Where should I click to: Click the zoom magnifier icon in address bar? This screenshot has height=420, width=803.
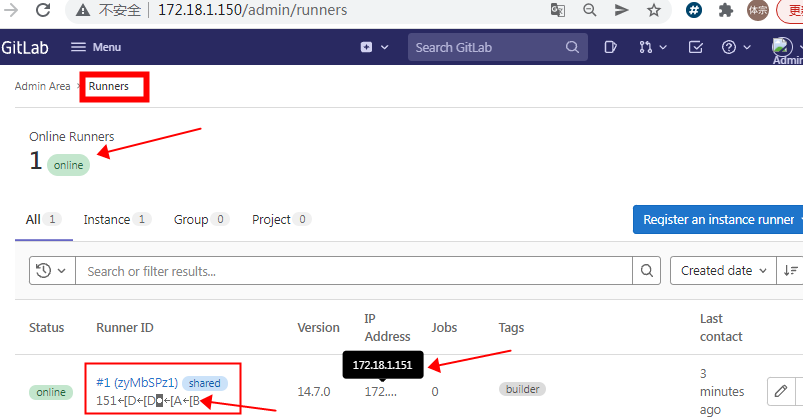tap(589, 10)
